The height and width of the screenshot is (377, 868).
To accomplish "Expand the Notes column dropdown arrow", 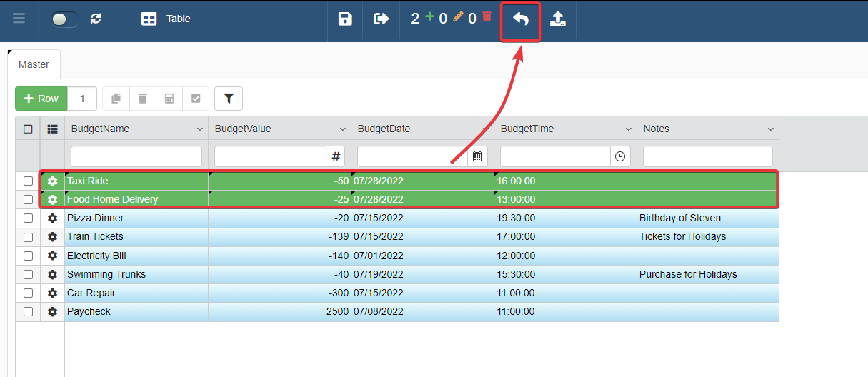I will (771, 129).
